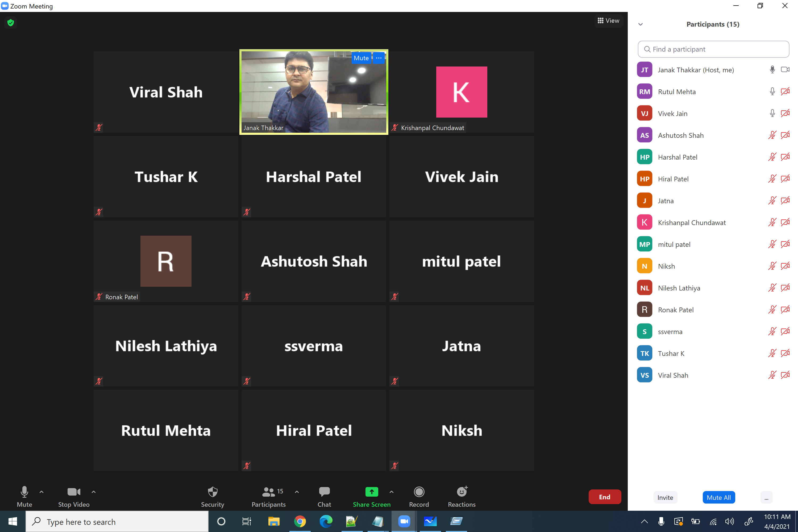Open the View layout menu

point(608,21)
